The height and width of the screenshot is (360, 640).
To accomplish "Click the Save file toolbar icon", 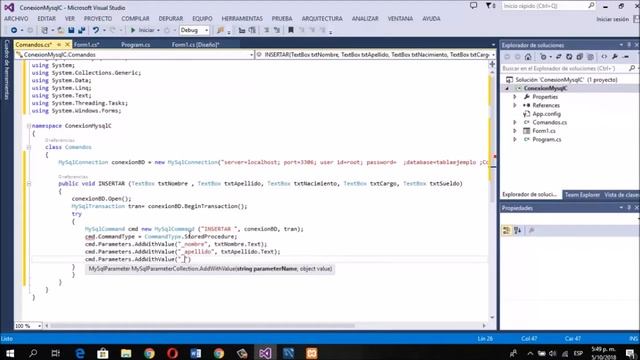I will click(x=71, y=30).
